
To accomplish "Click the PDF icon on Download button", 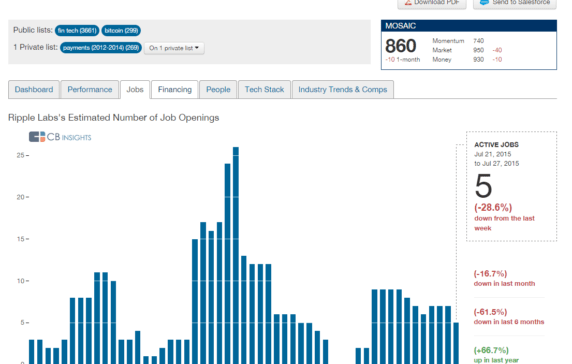I will (408, 2).
